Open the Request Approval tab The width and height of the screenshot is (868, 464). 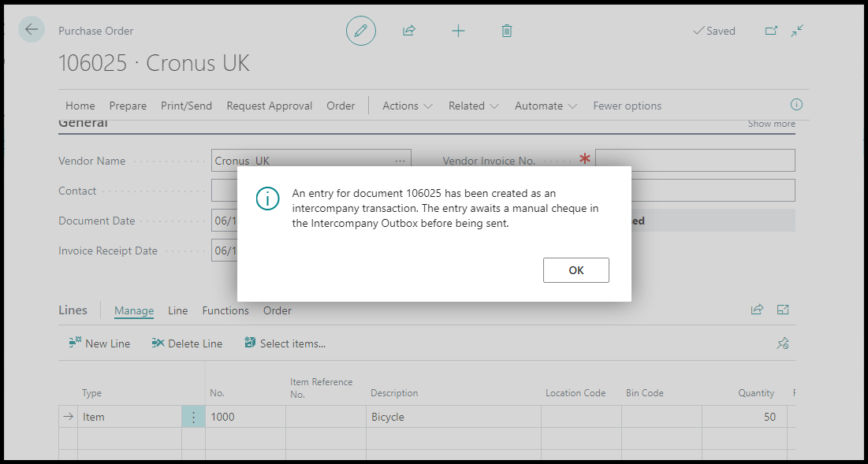point(270,106)
